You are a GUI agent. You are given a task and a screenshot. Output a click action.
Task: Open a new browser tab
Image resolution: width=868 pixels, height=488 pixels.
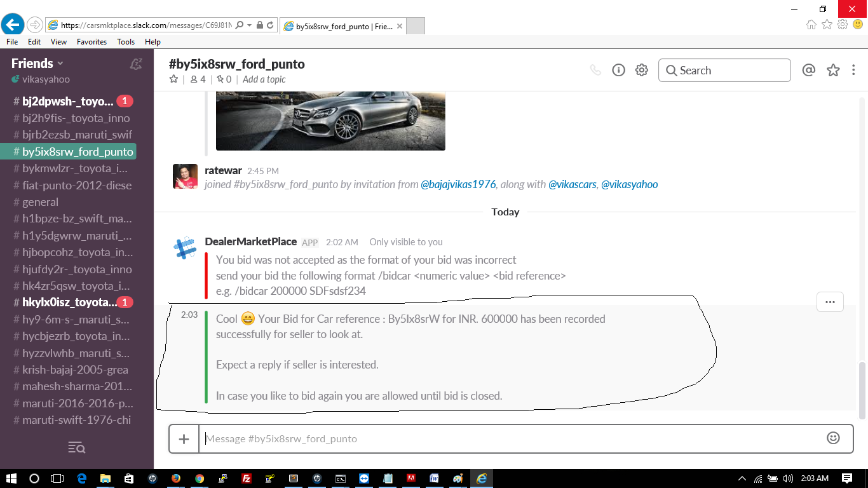click(x=415, y=26)
